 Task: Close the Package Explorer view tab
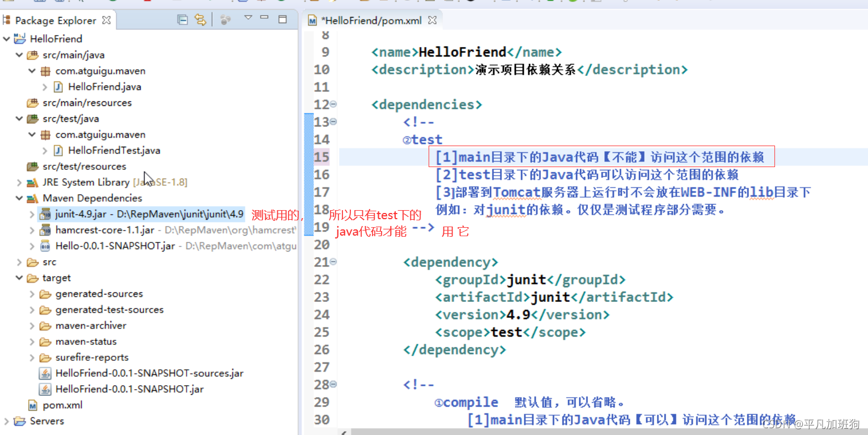tap(107, 20)
